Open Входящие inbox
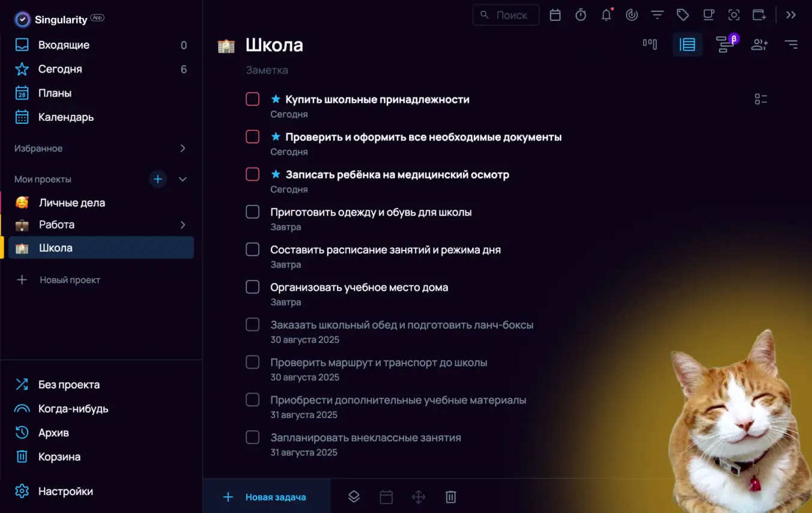812x513 pixels. point(101,45)
